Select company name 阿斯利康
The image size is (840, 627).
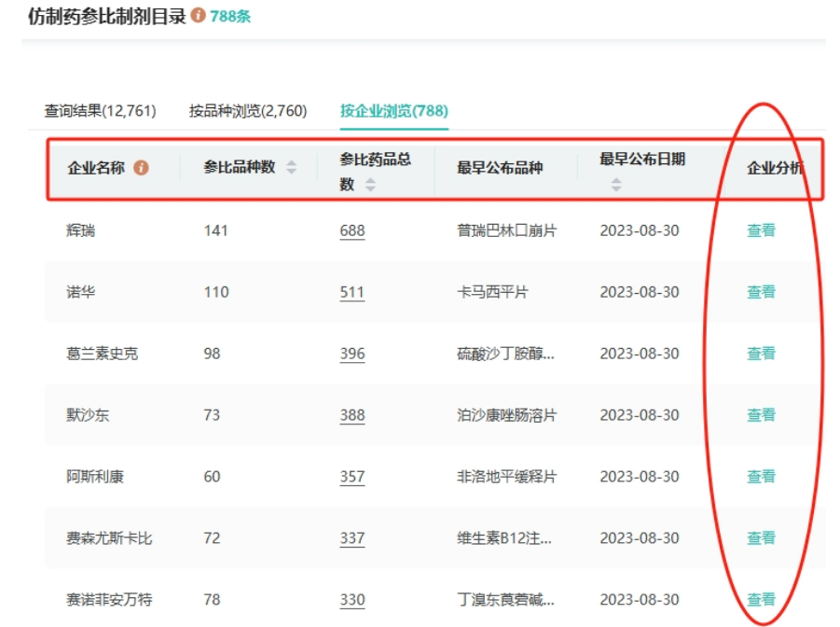coord(95,477)
